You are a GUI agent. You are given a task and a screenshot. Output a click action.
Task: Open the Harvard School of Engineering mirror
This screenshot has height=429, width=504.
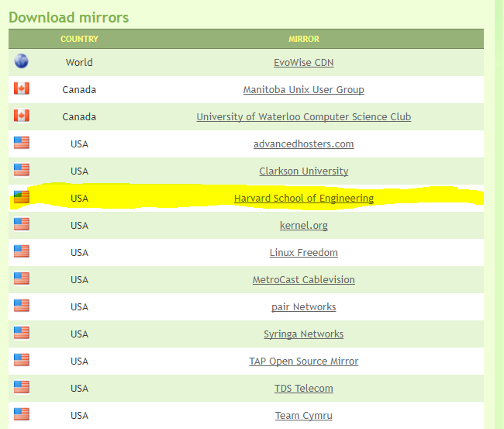point(303,198)
